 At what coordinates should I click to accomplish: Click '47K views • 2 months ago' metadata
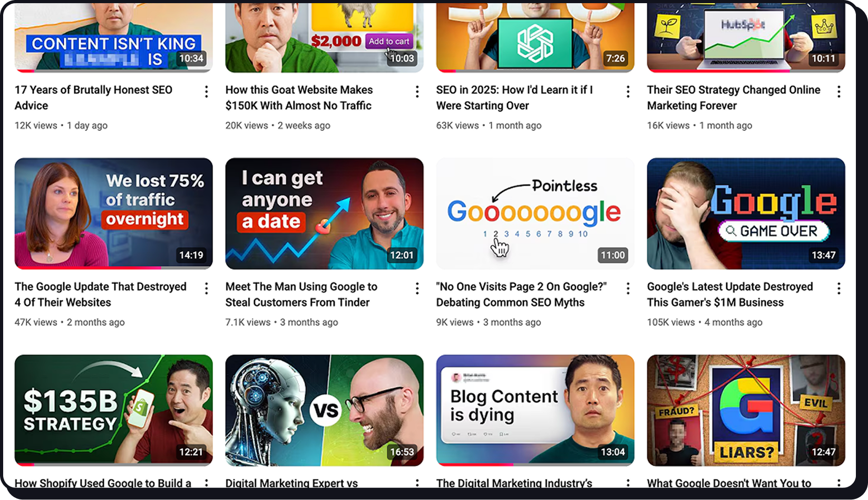coord(70,322)
